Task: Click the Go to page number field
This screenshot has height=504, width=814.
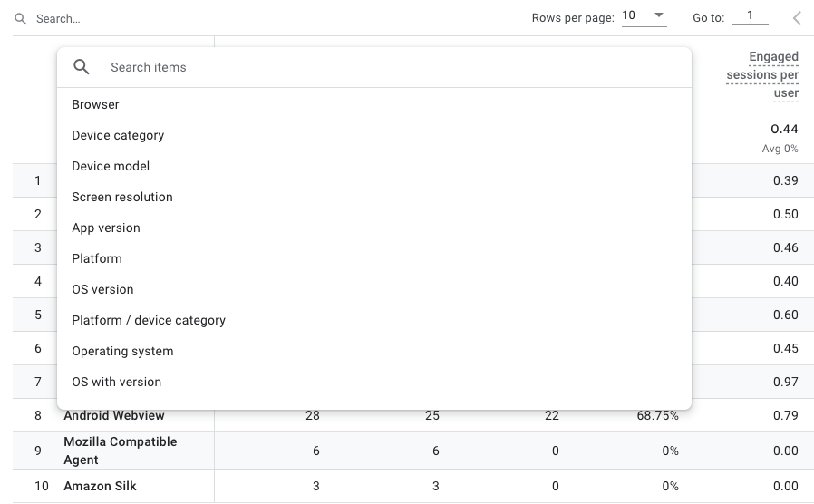Action: click(x=750, y=16)
